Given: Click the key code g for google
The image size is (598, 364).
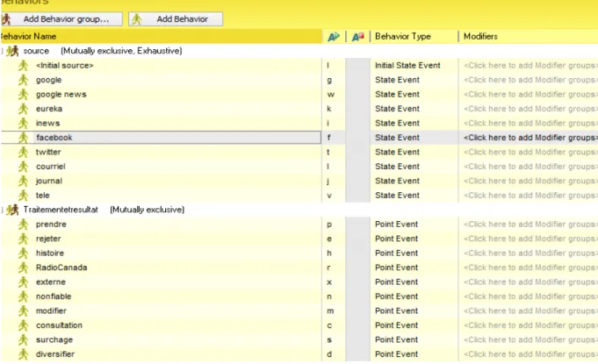Looking at the screenshot, I should point(329,81).
